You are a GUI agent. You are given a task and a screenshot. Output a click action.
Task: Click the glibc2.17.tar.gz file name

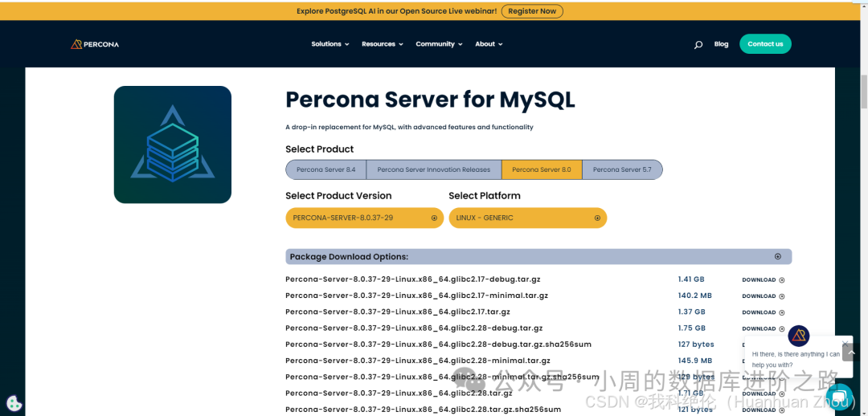[398, 312]
